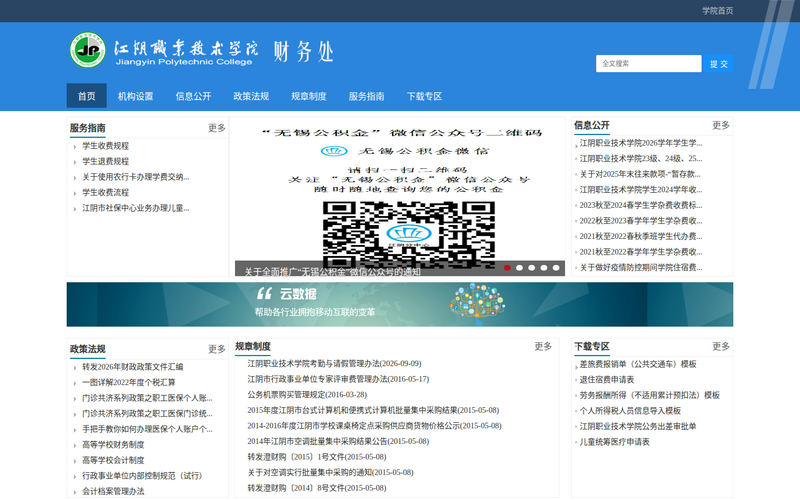The width and height of the screenshot is (800, 500).
Task: Open 江阴职业技术学院2026学年学生学 notice
Action: [x=641, y=143]
